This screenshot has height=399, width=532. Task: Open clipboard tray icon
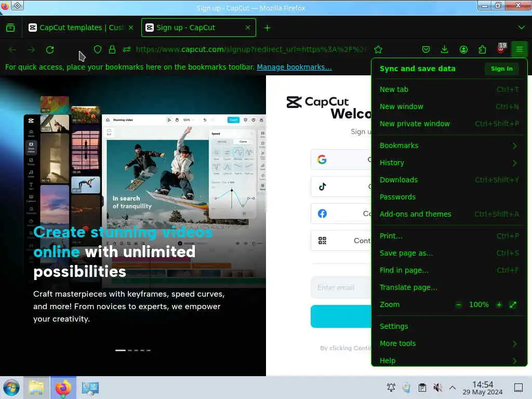422,387
